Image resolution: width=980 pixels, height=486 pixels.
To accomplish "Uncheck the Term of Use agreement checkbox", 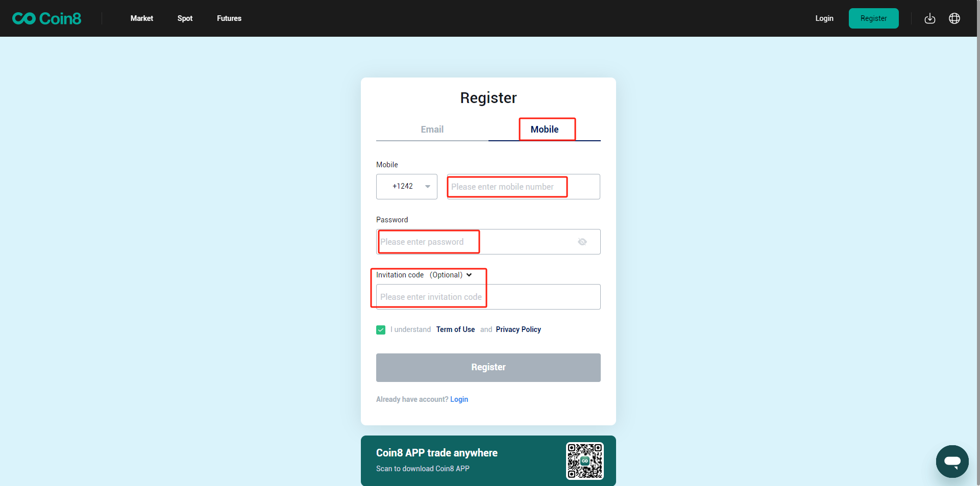I will click(381, 330).
